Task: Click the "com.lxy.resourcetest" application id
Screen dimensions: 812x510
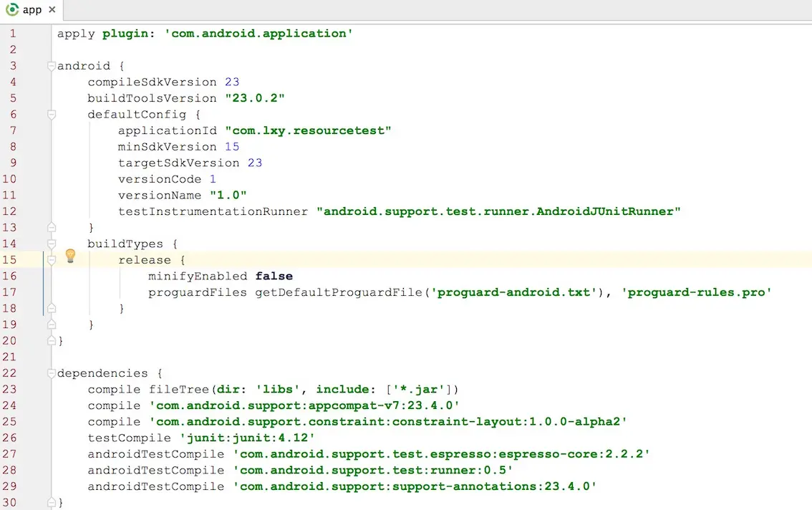Action: (308, 130)
